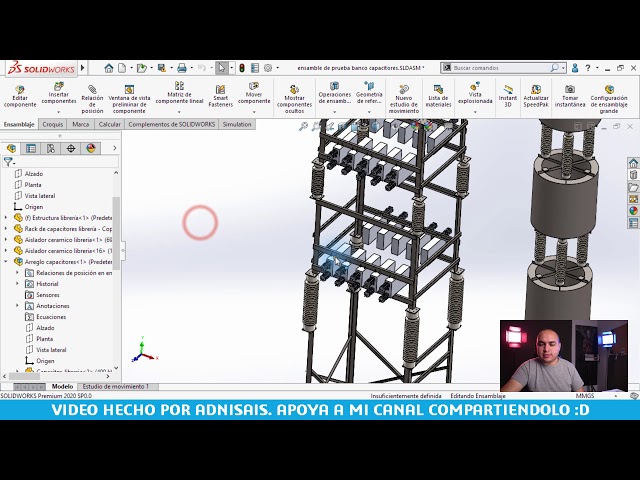The image size is (640, 480).
Task: Click the Home icon in the quick access toolbar
Action: point(109,68)
